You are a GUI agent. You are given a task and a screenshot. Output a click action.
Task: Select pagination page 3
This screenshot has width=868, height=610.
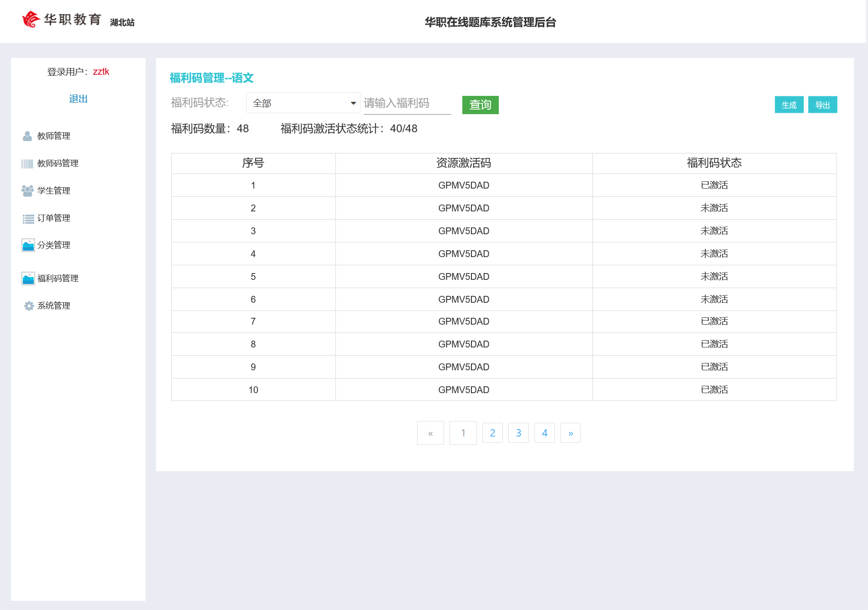tap(518, 433)
